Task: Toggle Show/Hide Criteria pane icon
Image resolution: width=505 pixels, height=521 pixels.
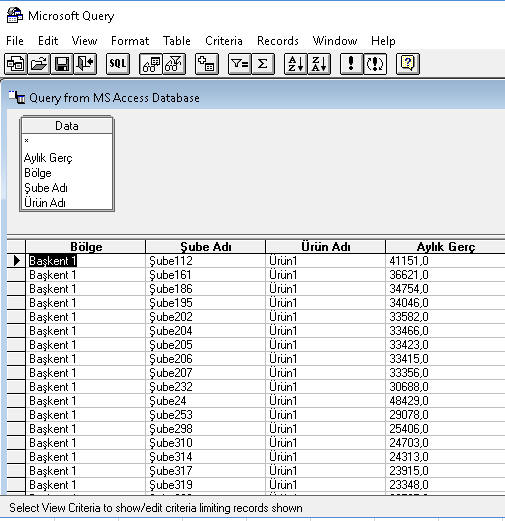Action: coord(174,64)
